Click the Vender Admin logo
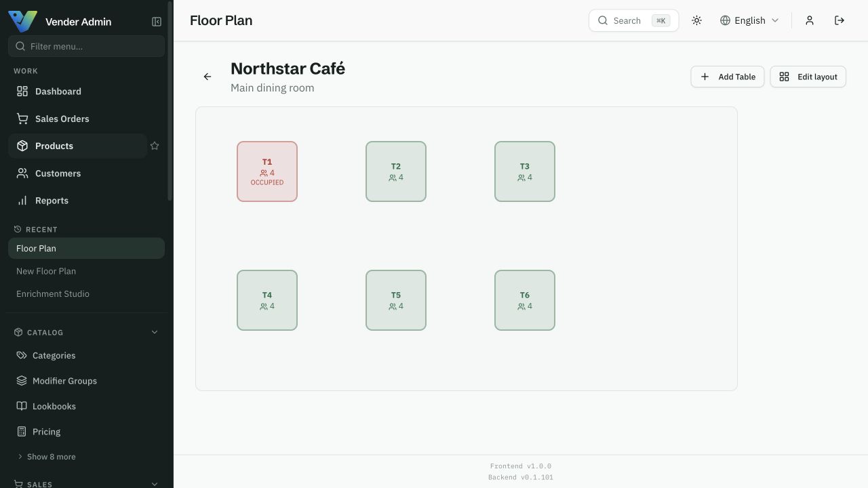Image resolution: width=868 pixels, height=488 pixels. tap(22, 21)
